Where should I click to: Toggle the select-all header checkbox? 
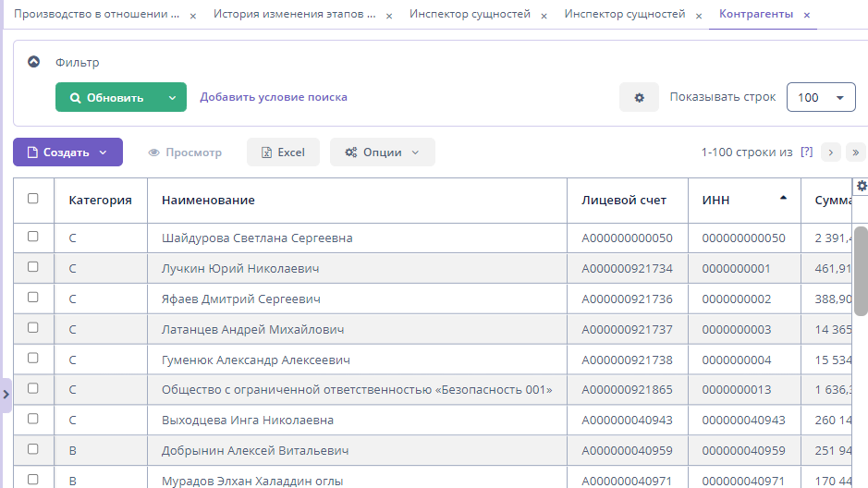click(33, 199)
